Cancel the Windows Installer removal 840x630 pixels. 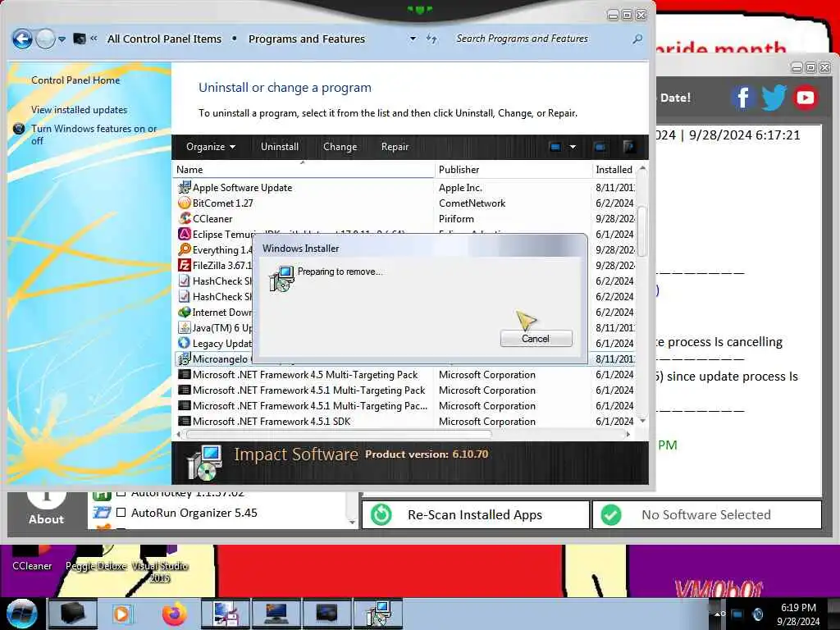point(536,339)
